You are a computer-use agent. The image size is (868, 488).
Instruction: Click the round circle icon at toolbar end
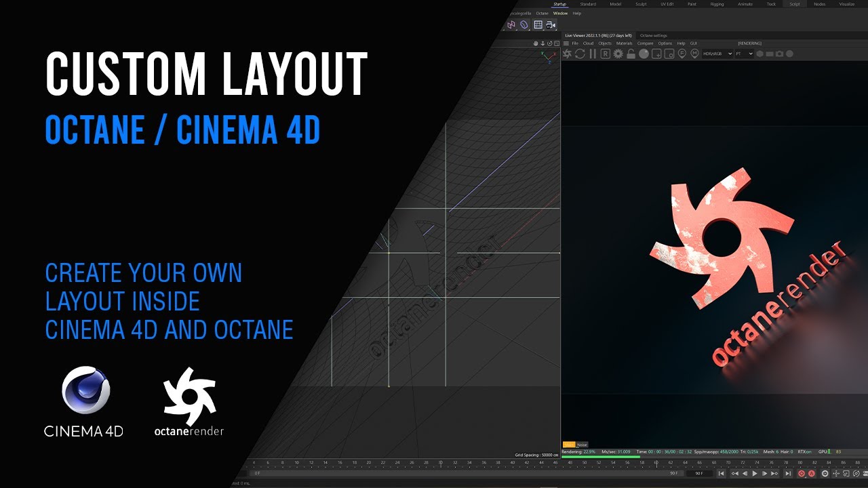tap(789, 54)
